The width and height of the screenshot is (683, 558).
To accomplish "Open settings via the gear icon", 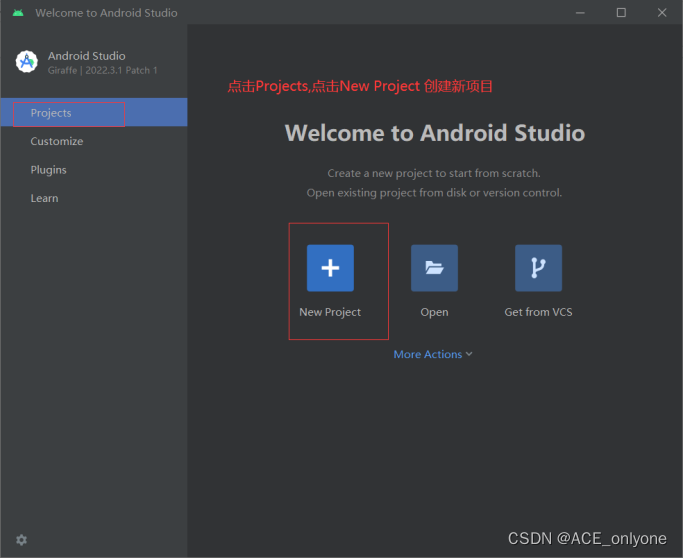I will (21, 540).
